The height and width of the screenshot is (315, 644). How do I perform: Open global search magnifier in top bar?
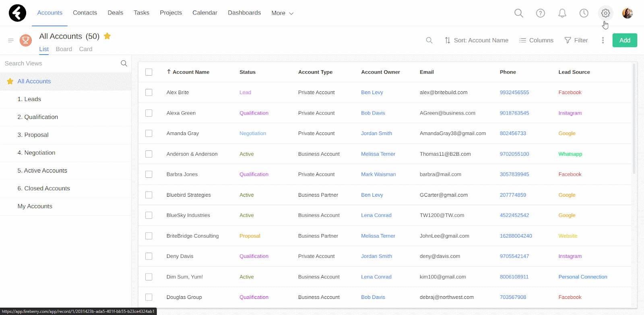(x=519, y=13)
